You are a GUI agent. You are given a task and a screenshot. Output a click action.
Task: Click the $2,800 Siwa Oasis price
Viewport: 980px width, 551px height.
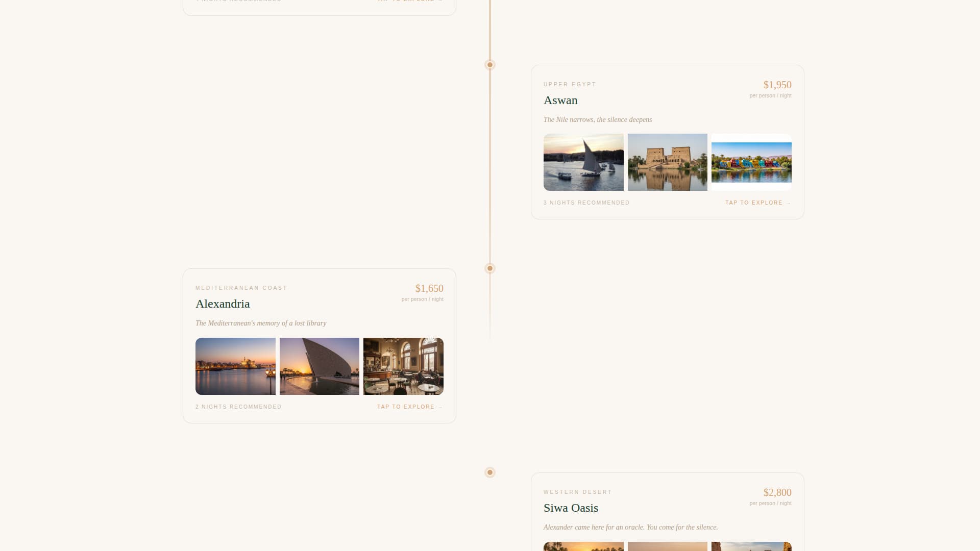(x=777, y=492)
